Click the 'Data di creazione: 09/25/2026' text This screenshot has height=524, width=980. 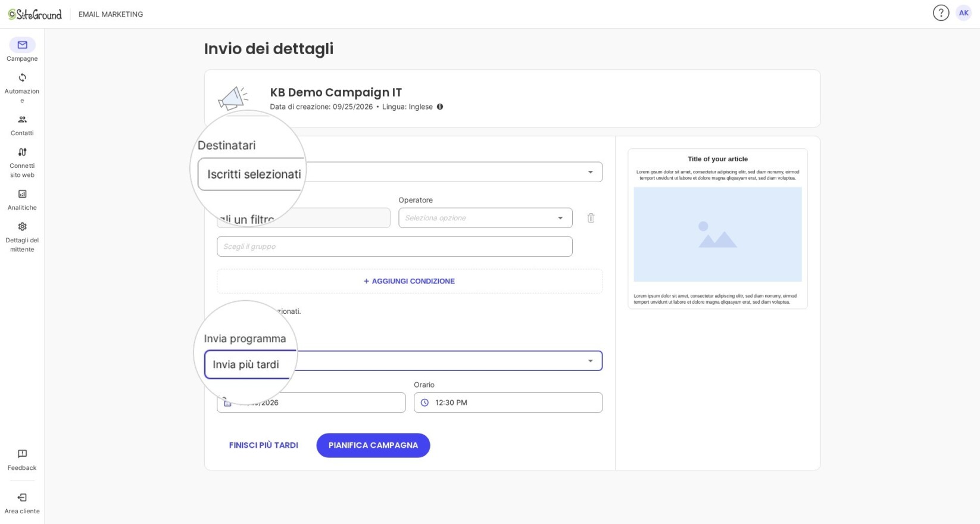pyautogui.click(x=322, y=107)
